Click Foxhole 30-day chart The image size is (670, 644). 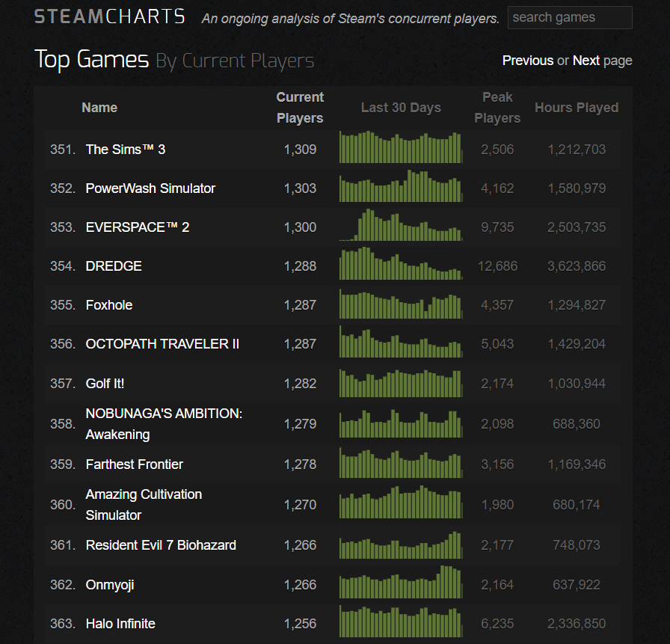click(401, 303)
